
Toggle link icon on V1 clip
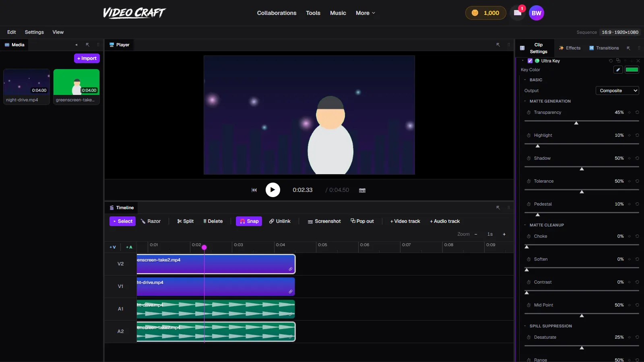tap(291, 292)
